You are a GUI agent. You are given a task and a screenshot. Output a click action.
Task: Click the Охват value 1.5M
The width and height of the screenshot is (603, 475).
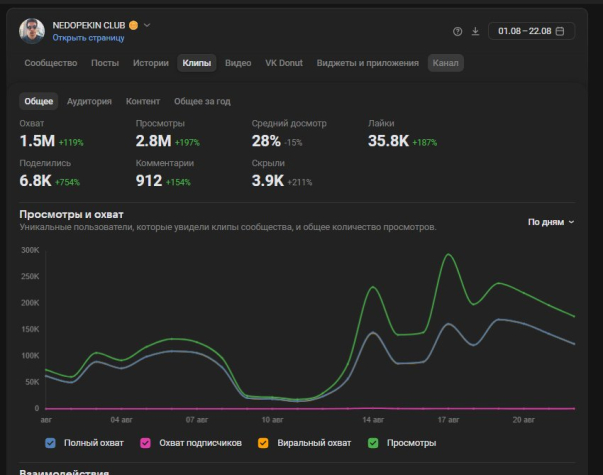tap(37, 141)
